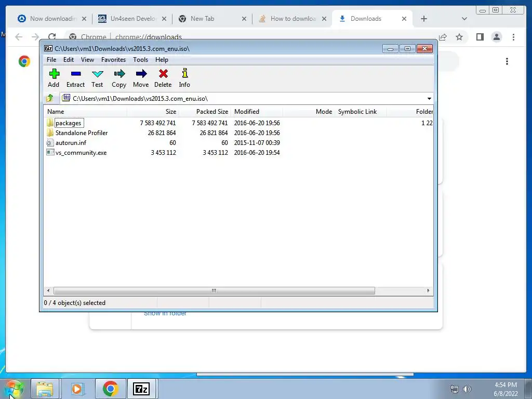The image size is (532, 399).
Task: Open the 7-Zip File menu
Action: (x=51, y=60)
